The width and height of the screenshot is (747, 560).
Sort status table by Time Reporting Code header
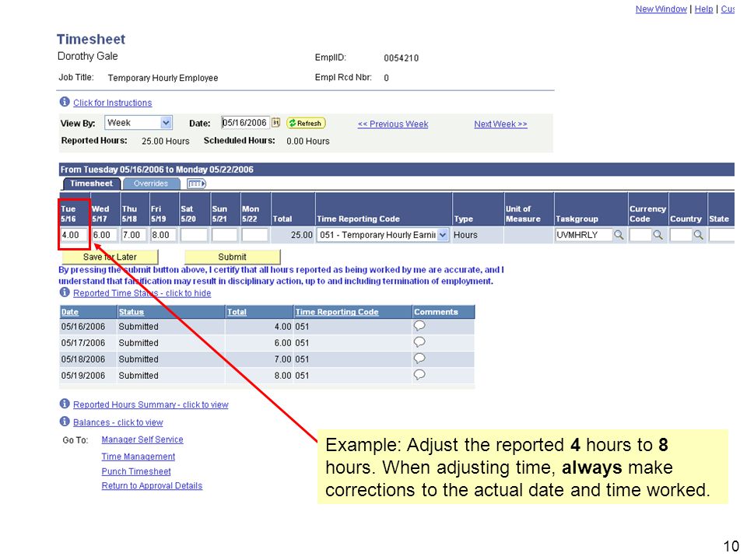pos(337,312)
